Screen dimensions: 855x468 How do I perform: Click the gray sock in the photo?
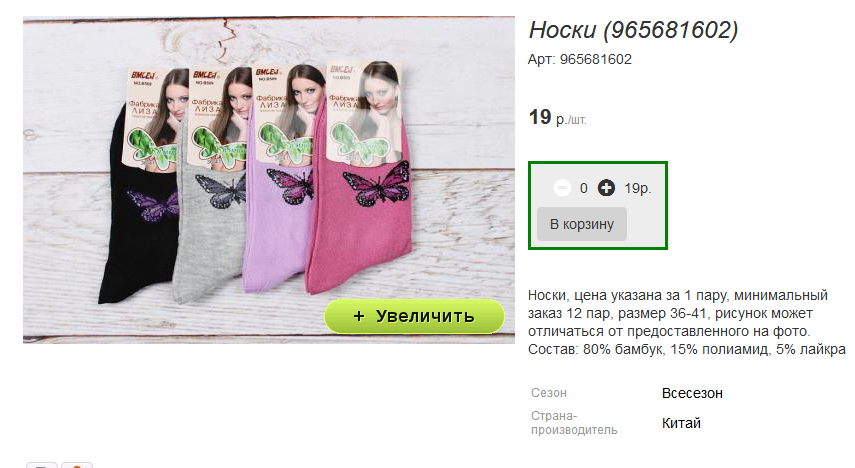point(210,229)
